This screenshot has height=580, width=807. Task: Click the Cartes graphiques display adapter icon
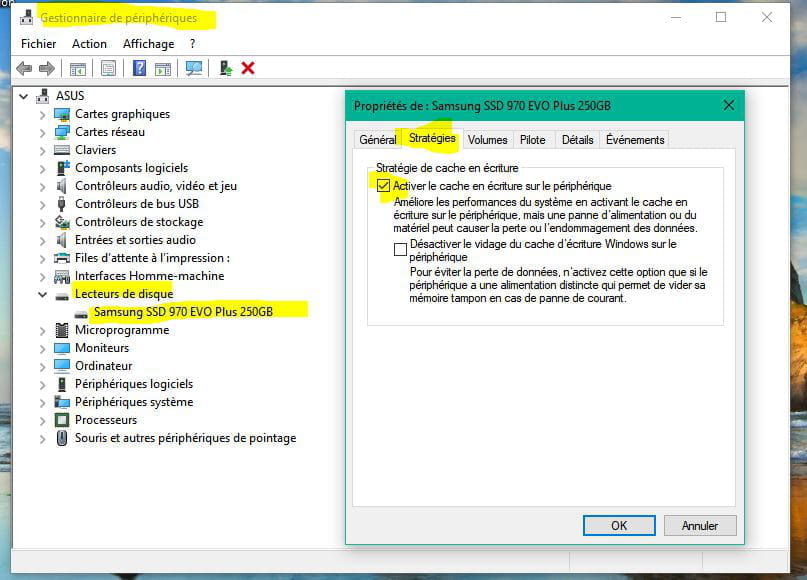click(62, 114)
